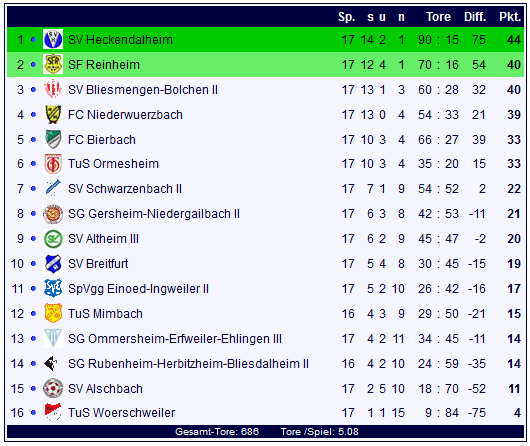The image size is (530, 446).
Task: Select the SpVgg Einoed-Ingweiler II team name
Action: click(x=138, y=289)
